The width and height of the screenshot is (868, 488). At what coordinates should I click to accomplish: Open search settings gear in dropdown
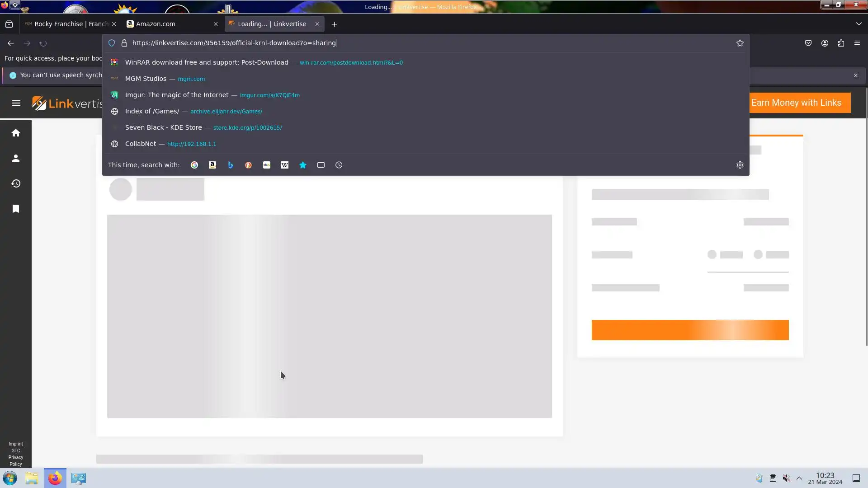(740, 165)
